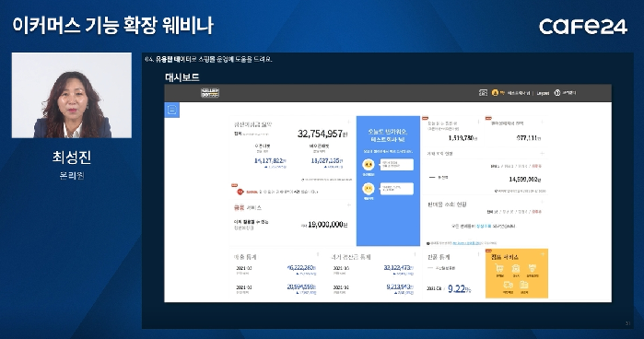Click the dashboard logo in dark header
Screen dimensions: 644x339
point(210,93)
